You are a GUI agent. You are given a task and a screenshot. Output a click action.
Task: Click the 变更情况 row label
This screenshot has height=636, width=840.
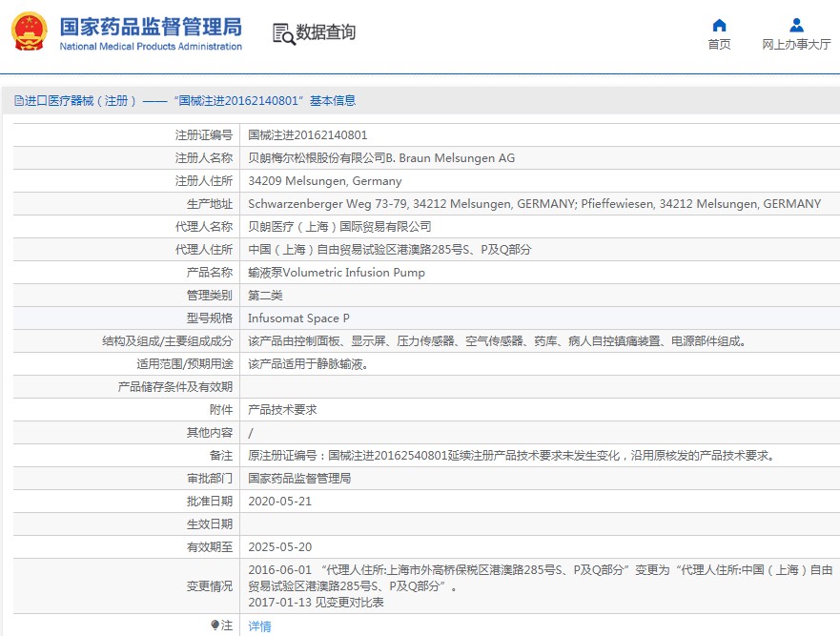click(x=210, y=586)
